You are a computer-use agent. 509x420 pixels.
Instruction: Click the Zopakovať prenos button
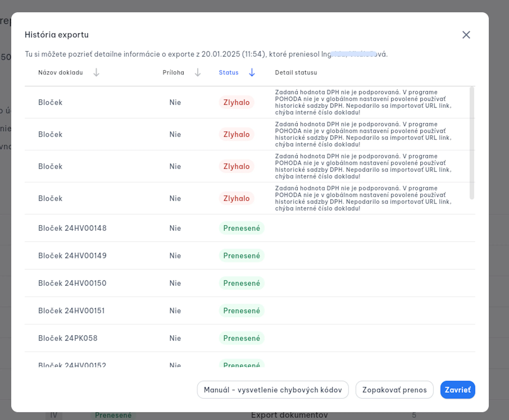pos(394,390)
